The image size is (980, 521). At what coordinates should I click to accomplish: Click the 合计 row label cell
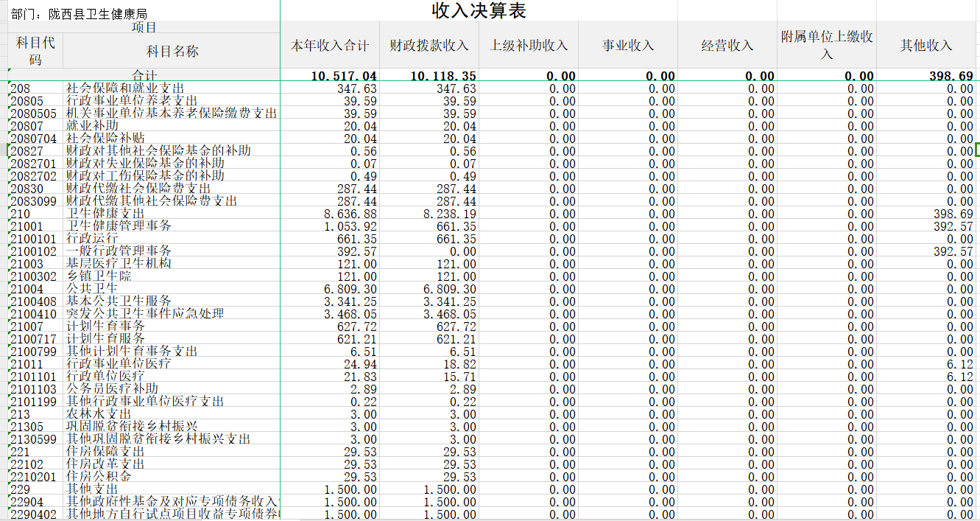click(x=144, y=76)
